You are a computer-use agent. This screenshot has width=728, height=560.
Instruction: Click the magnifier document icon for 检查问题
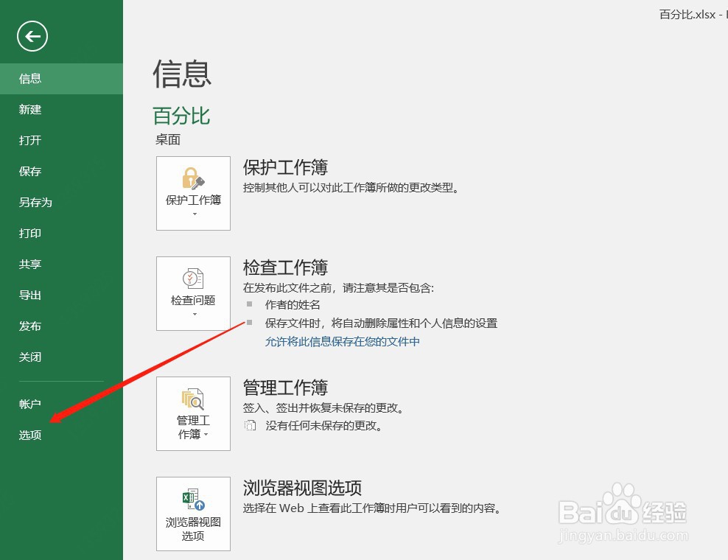click(x=192, y=279)
